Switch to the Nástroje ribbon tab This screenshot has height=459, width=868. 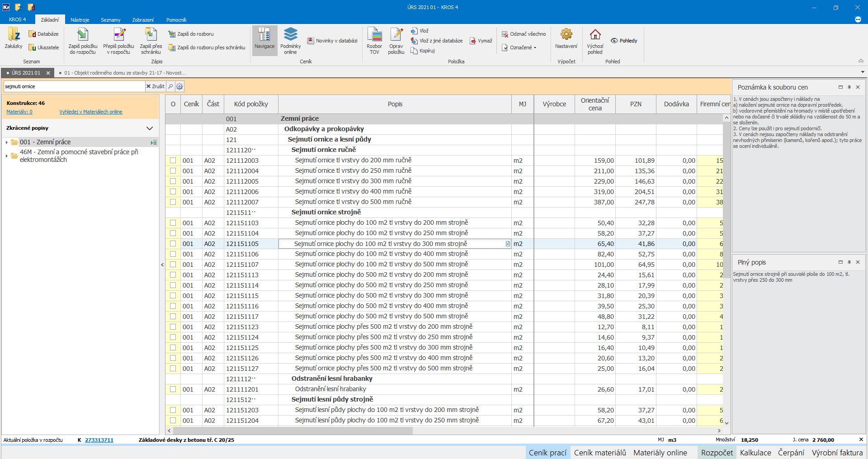point(80,20)
